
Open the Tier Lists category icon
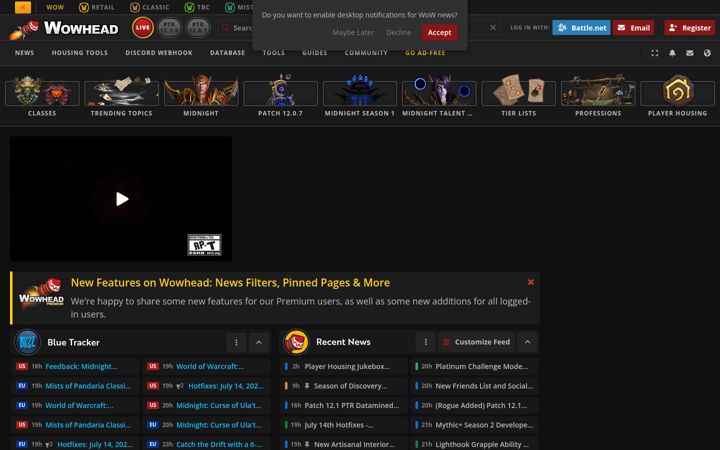pyautogui.click(x=518, y=91)
